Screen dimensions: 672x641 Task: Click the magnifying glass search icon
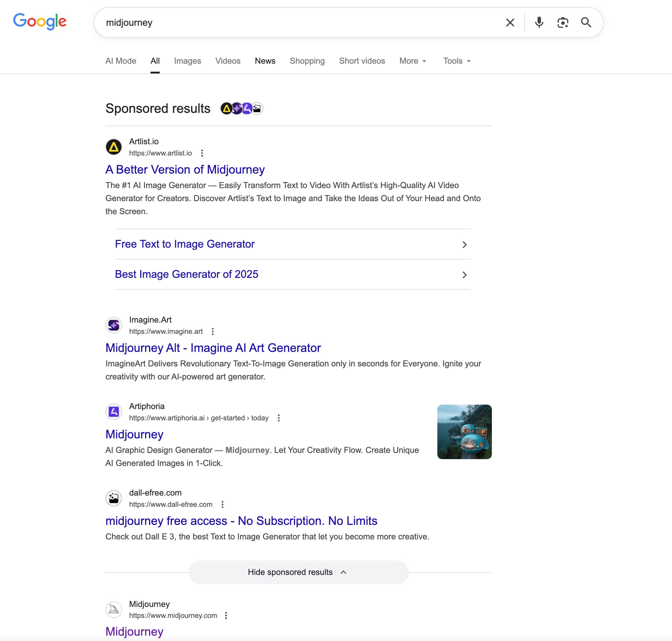pos(586,23)
